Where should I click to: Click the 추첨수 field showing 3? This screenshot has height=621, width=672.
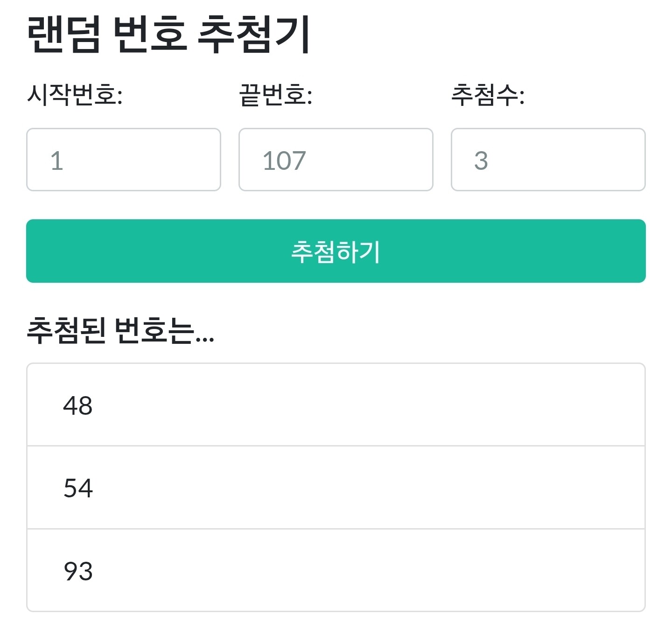548,160
